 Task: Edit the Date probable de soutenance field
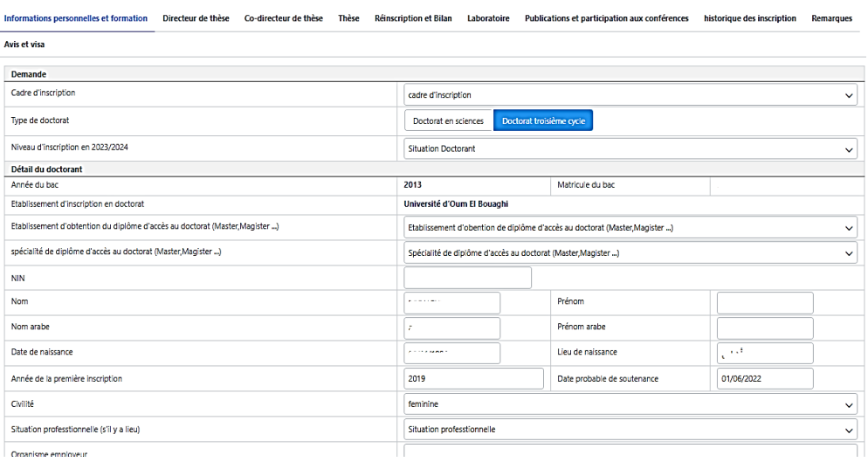click(764, 378)
